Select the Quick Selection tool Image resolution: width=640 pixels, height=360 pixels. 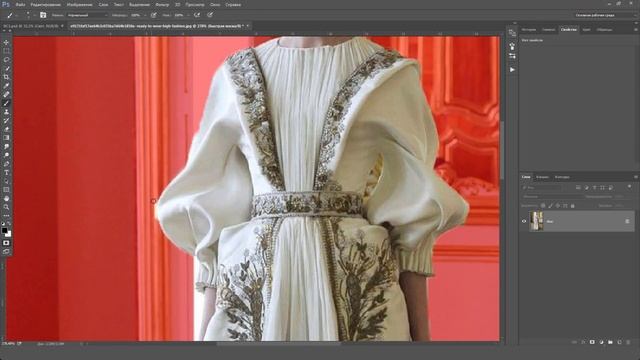pyautogui.click(x=6, y=68)
